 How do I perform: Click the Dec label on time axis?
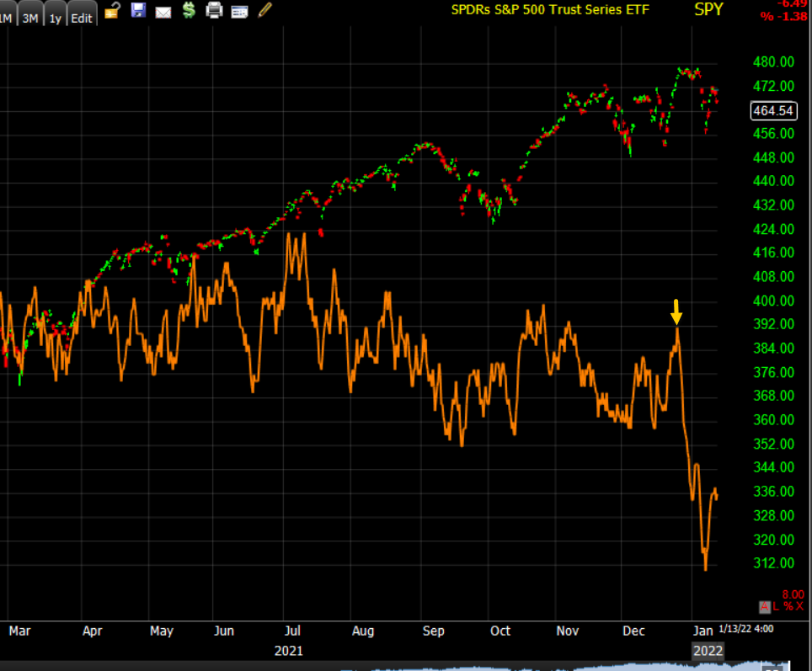click(634, 631)
